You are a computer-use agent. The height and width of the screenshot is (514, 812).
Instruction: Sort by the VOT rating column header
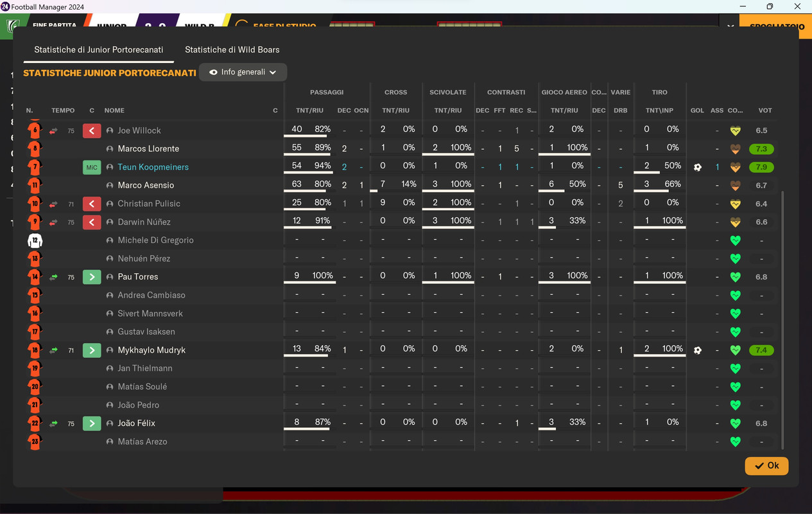765,111
